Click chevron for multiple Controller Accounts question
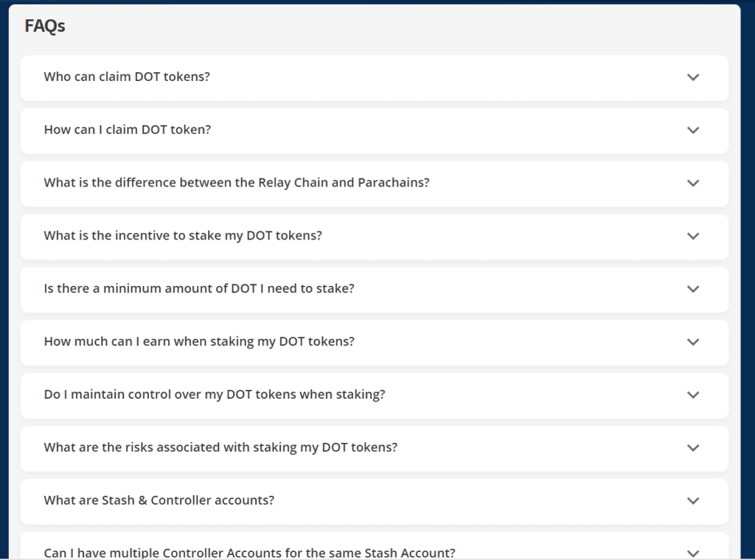Screen dimensions: 755x560 [x=692, y=553]
